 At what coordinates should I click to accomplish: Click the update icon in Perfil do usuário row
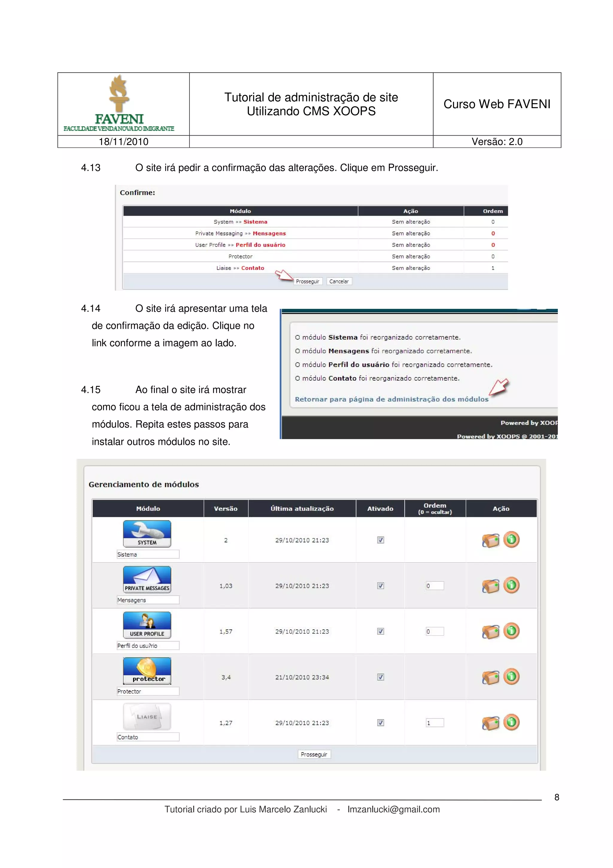[x=490, y=631]
